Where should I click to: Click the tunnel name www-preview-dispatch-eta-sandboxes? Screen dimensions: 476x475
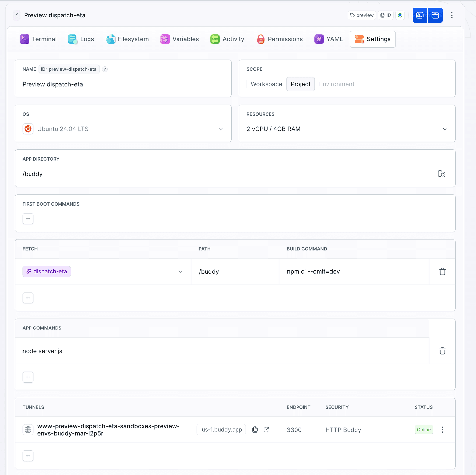(x=108, y=430)
